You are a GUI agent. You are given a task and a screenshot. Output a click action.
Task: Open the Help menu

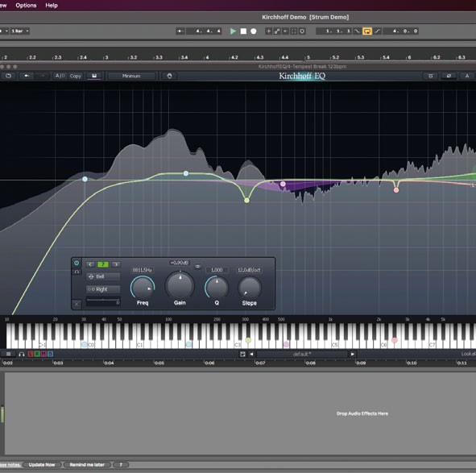[52, 5]
